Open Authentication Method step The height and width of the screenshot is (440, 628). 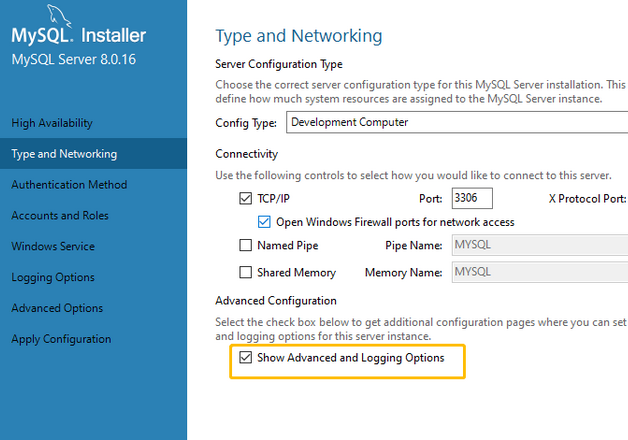[x=69, y=185]
